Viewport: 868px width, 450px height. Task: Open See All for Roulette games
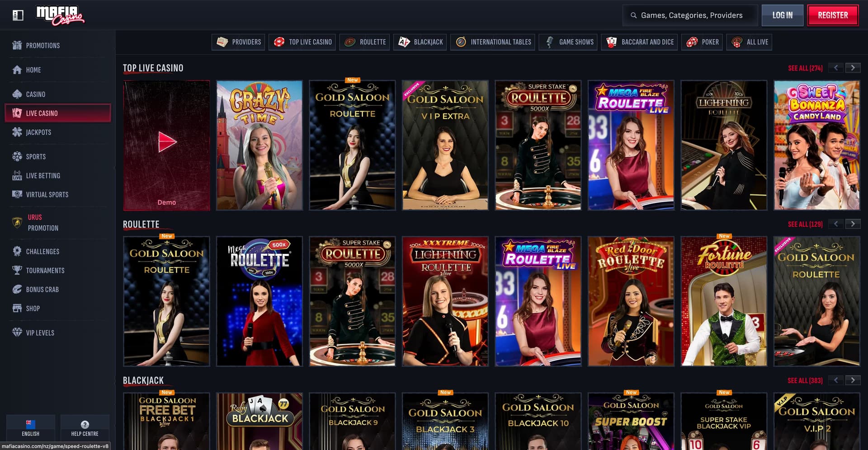[x=805, y=224]
